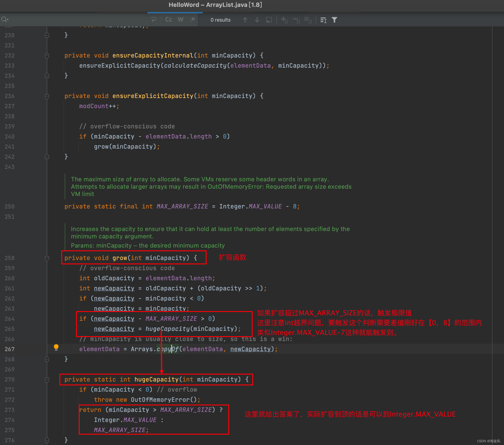Click MAX_ARRAY_SIZE declaration on line 250
This screenshot has width=504, height=445.
pos(182,207)
